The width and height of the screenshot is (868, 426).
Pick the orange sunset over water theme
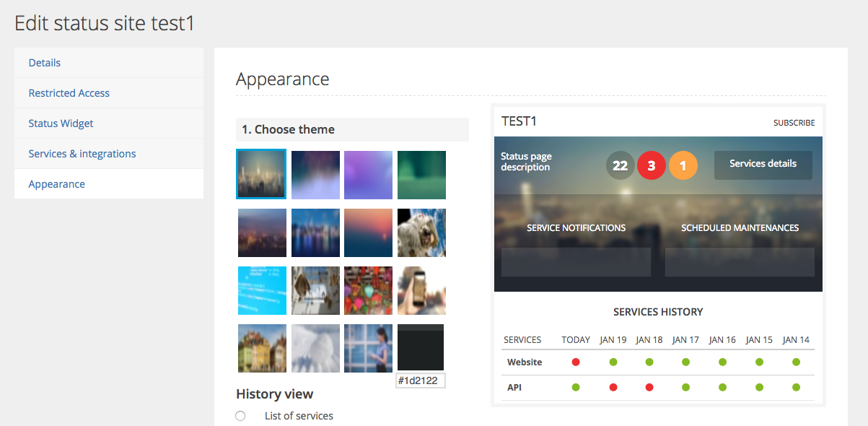pyautogui.click(x=369, y=232)
